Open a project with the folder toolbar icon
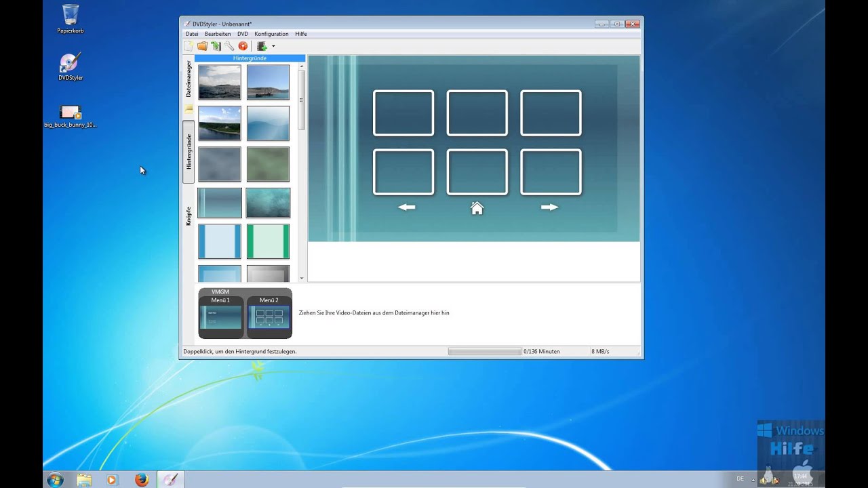The width and height of the screenshot is (868, 488). tap(202, 46)
